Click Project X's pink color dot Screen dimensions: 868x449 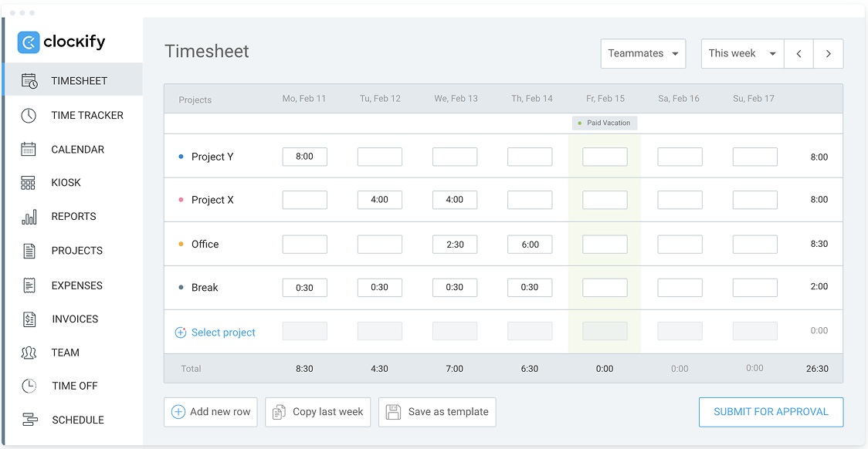(181, 199)
